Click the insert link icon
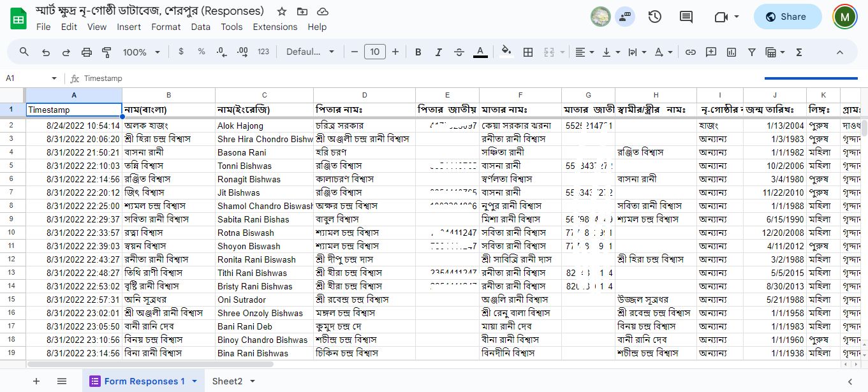The height and width of the screenshot is (392, 868). (690, 52)
